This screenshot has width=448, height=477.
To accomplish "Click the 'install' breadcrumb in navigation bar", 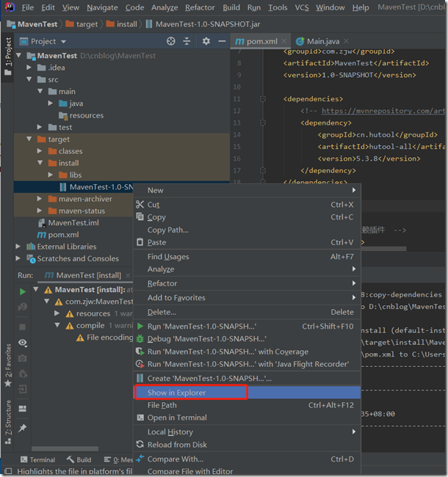I will click(x=122, y=24).
